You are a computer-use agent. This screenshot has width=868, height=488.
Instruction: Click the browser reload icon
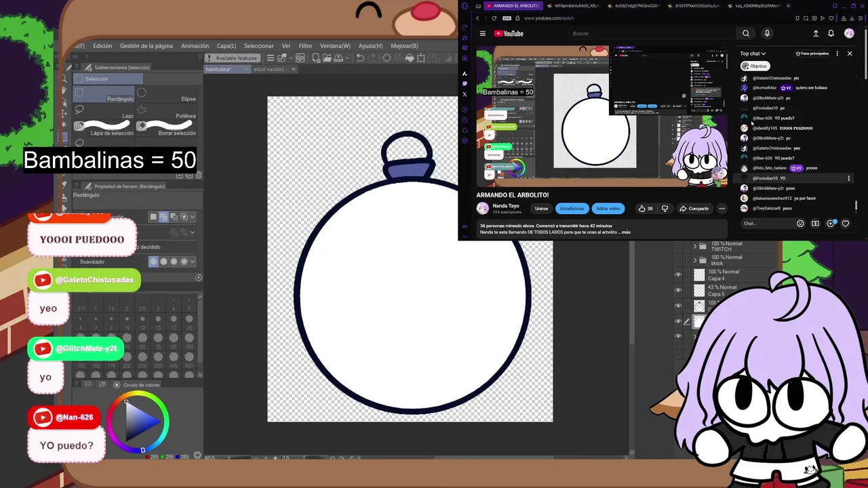coord(494,18)
